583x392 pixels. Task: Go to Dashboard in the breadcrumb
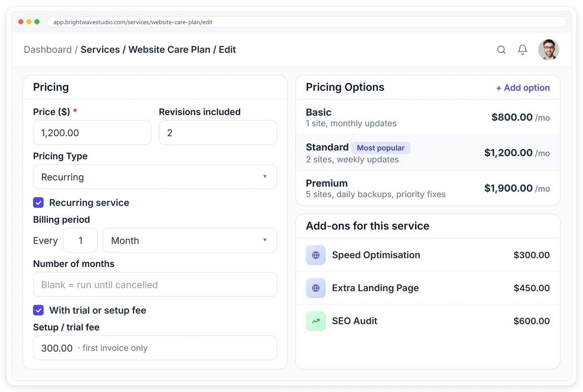(48, 50)
